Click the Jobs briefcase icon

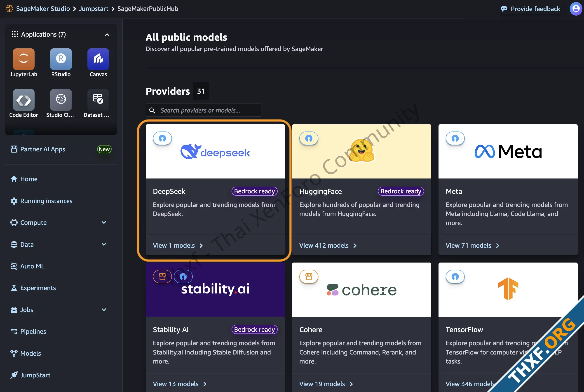tap(14, 310)
